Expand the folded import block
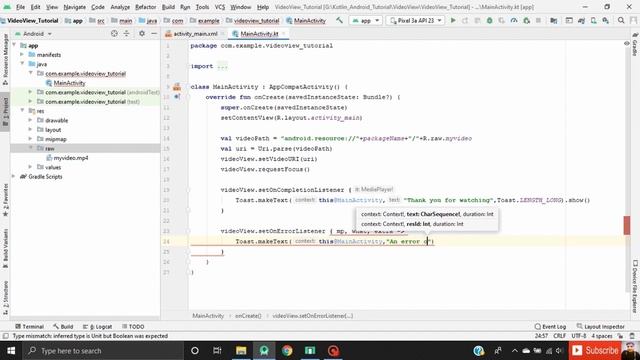 (x=222, y=66)
